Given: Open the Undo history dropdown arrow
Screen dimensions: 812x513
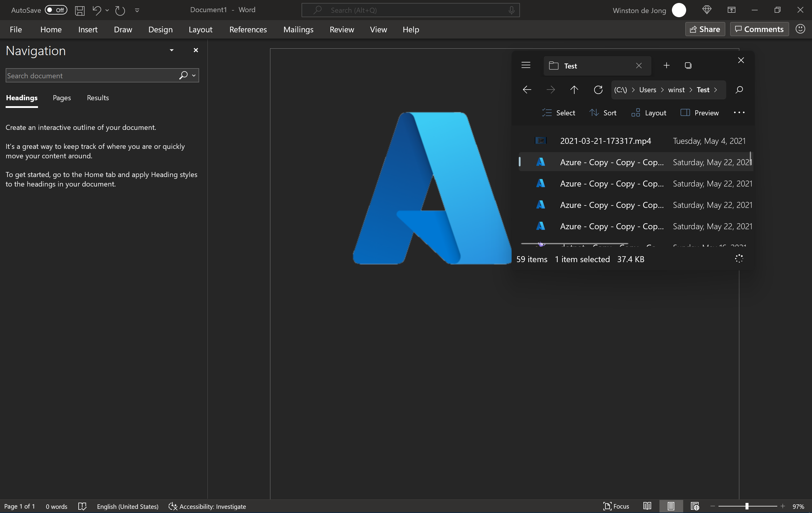Looking at the screenshot, I should 107,10.
